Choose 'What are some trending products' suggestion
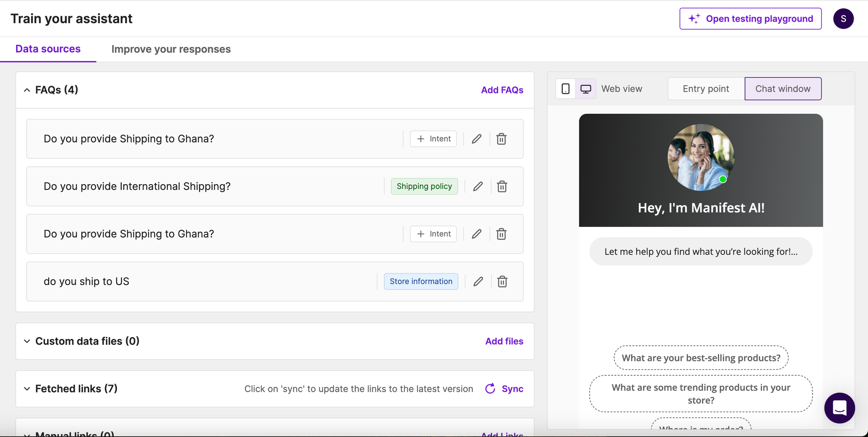868x437 pixels. [x=701, y=394]
